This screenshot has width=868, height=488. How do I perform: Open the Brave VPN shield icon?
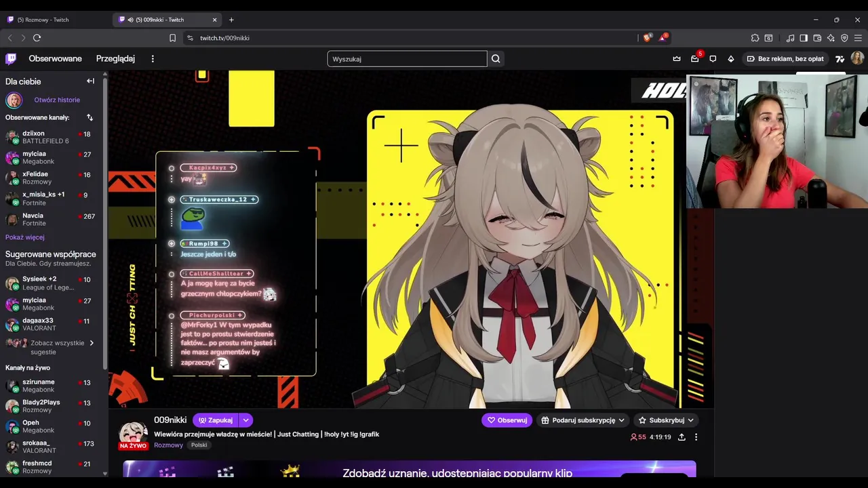point(844,38)
